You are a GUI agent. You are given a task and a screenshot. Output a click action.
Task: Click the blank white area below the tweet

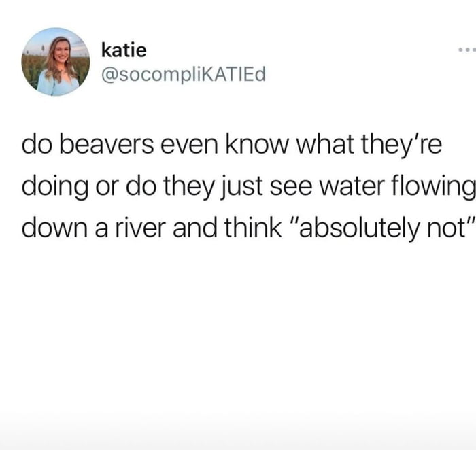click(x=238, y=334)
